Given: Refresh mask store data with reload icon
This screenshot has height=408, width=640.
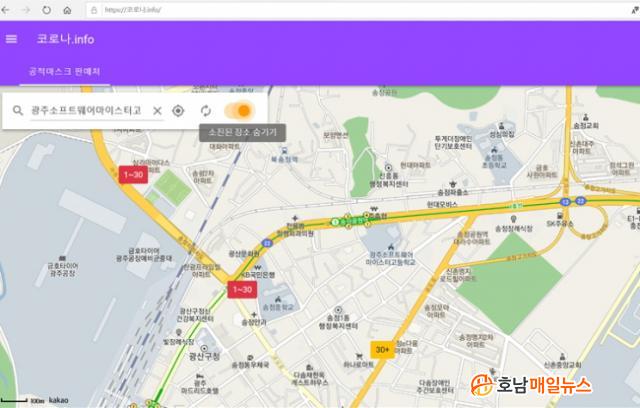Looking at the screenshot, I should (206, 110).
